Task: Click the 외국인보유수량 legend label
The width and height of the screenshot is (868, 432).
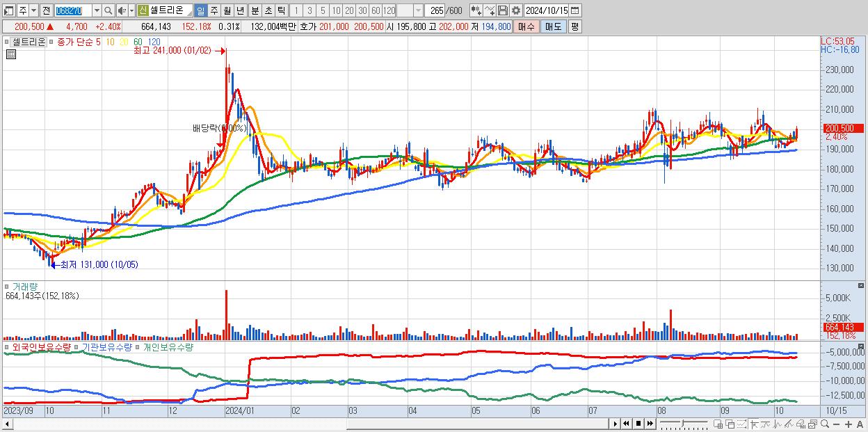Action: point(42,346)
